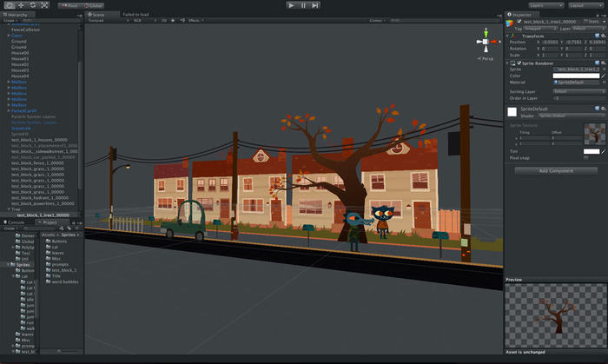
Task: Select the Rotate tool
Action: tap(33, 5)
